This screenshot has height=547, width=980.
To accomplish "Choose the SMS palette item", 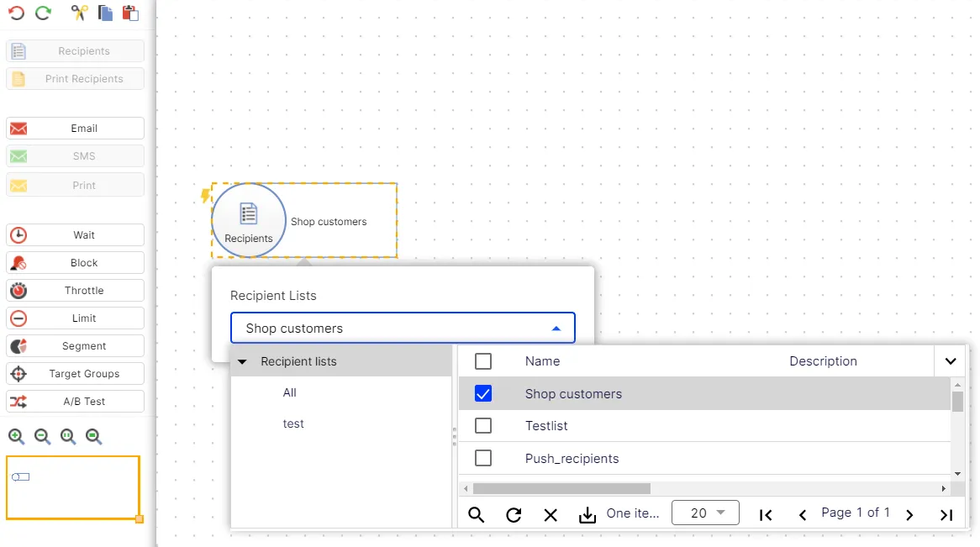I will (75, 156).
